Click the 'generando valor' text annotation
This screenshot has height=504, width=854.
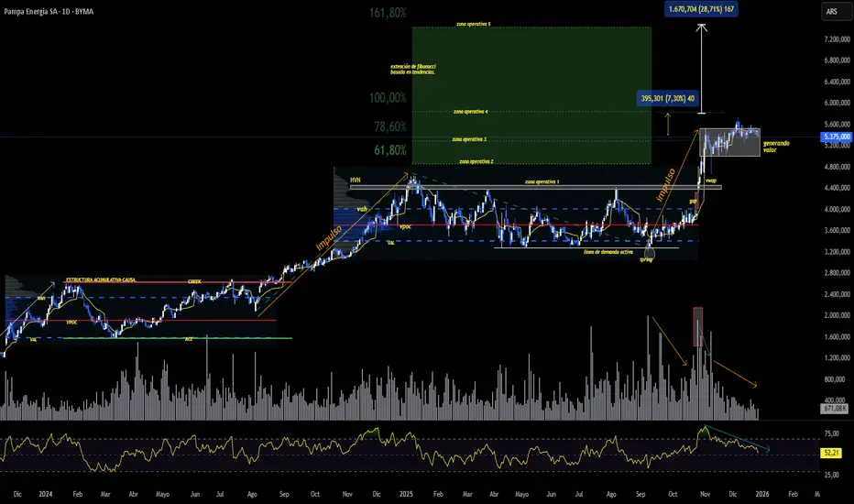[776, 146]
